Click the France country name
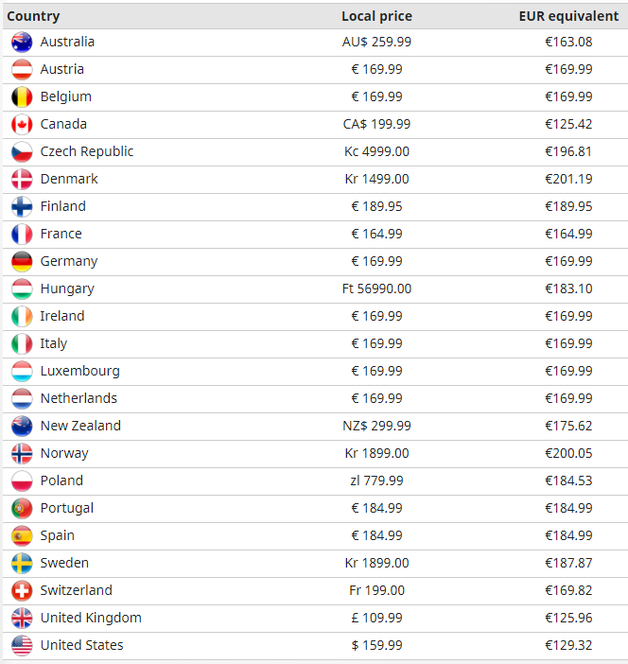 (x=61, y=234)
